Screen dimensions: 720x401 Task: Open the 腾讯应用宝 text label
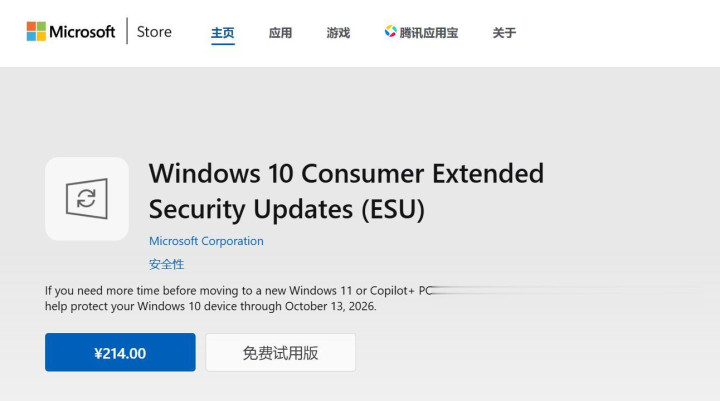[x=429, y=33]
